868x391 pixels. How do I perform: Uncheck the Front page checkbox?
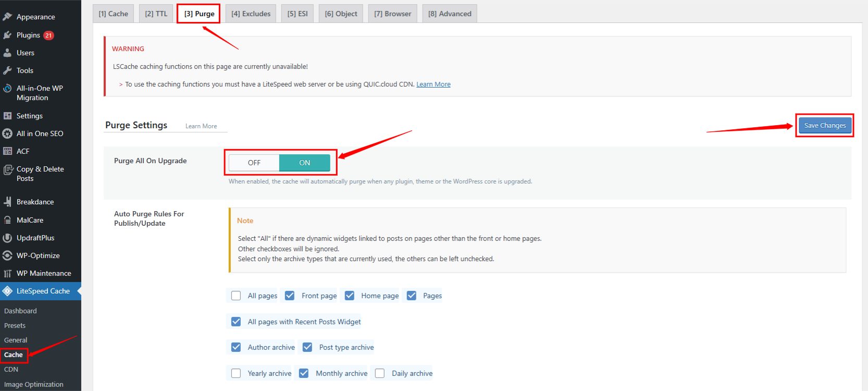pos(290,296)
